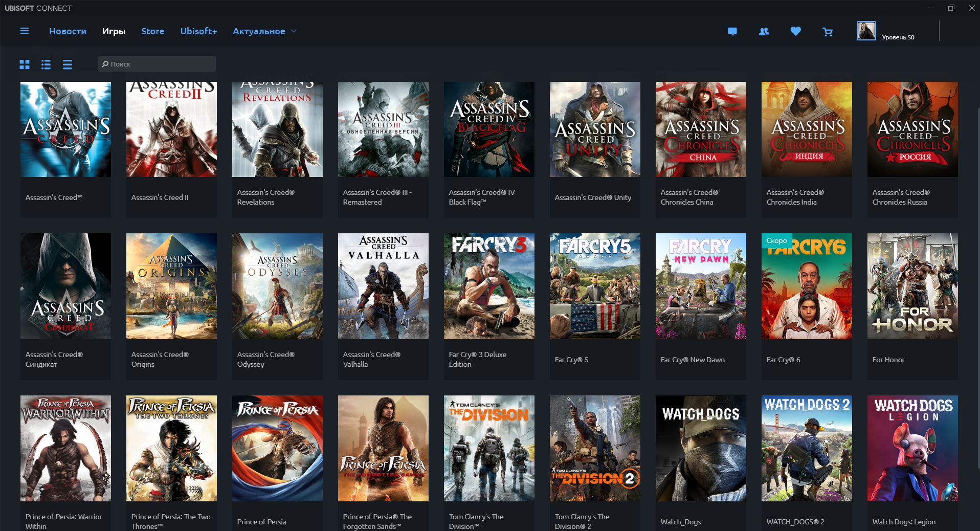Screen dimensions: 980x531
Task: Open Tom Clancy's The Division cover
Action: click(x=489, y=448)
